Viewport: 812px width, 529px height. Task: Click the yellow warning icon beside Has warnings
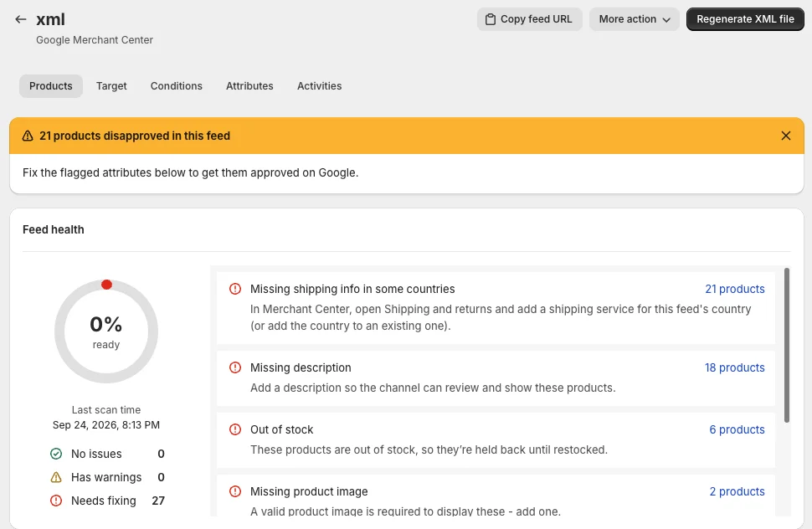(x=56, y=477)
